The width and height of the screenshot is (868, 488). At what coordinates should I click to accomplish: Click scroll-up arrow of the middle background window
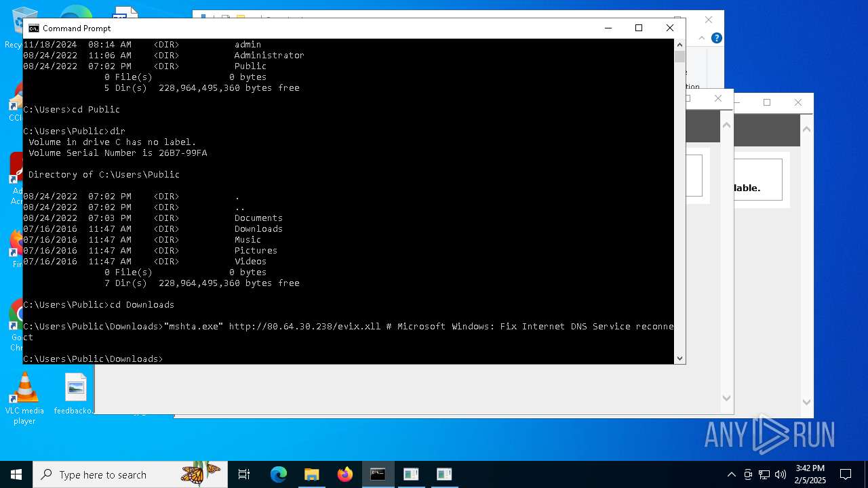pos(726,125)
